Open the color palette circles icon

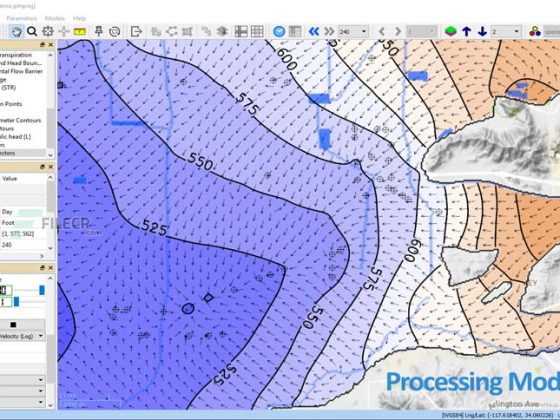pos(535,31)
